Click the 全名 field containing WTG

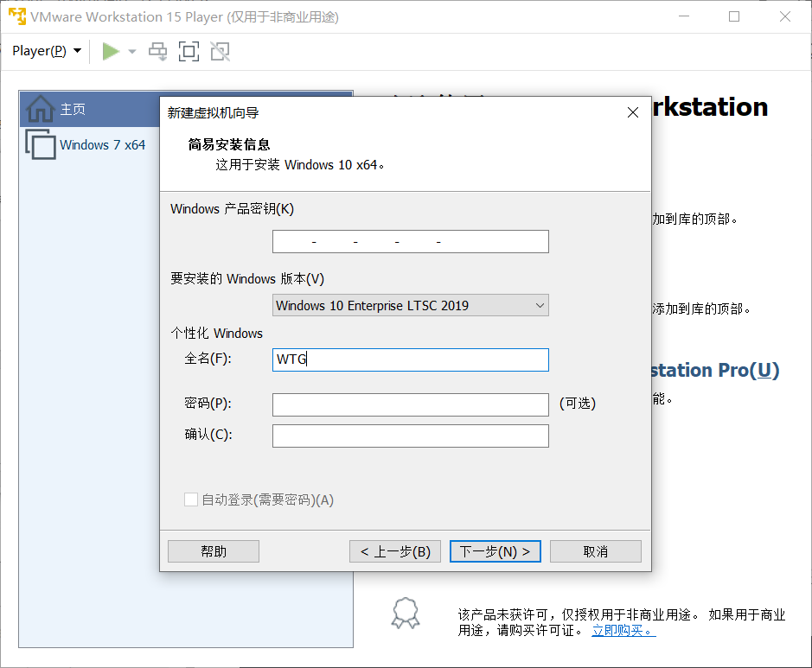(410, 359)
